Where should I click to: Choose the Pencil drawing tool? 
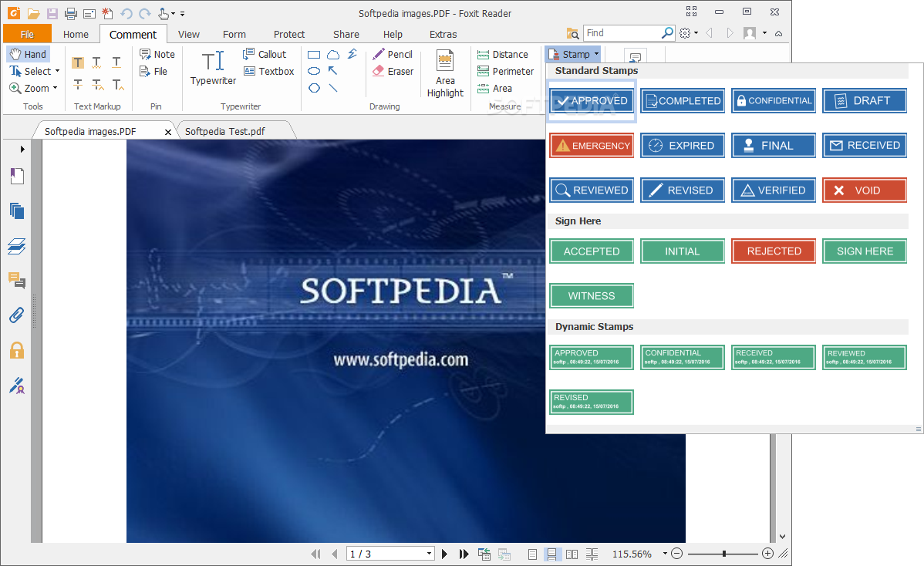tap(393, 54)
